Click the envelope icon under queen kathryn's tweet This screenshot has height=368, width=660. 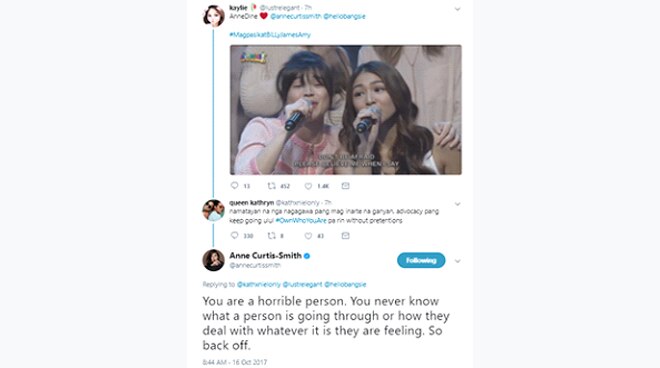[x=346, y=235]
